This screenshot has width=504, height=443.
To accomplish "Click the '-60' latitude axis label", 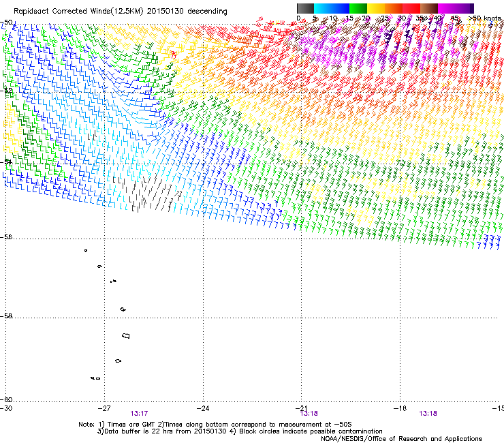I will pos(7,400).
